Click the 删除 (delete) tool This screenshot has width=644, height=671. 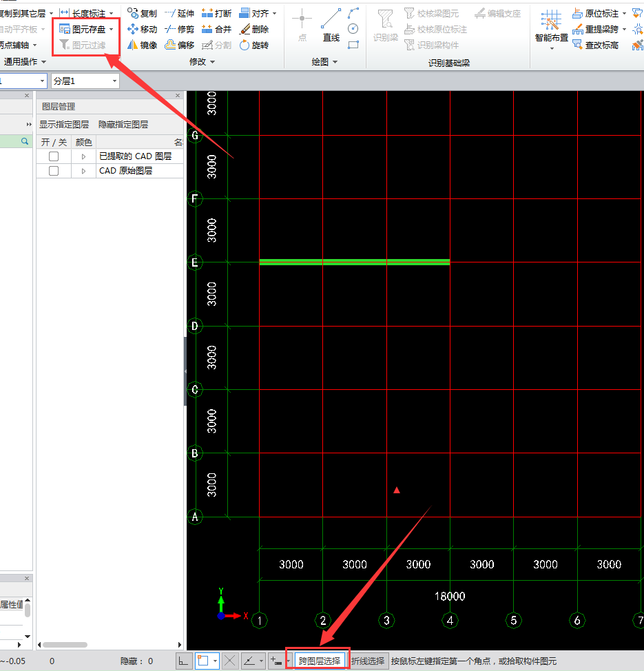[254, 29]
